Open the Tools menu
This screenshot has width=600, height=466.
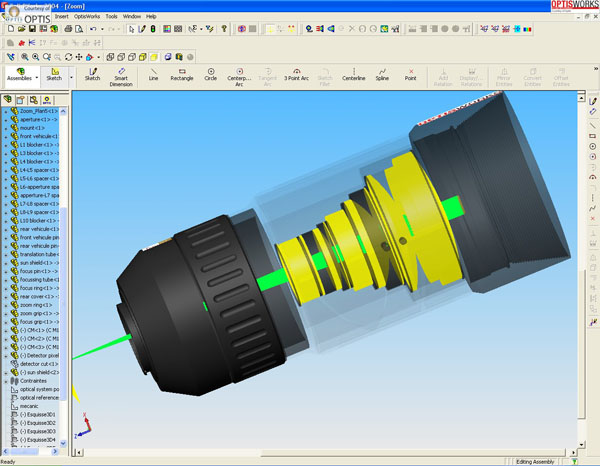coord(111,16)
